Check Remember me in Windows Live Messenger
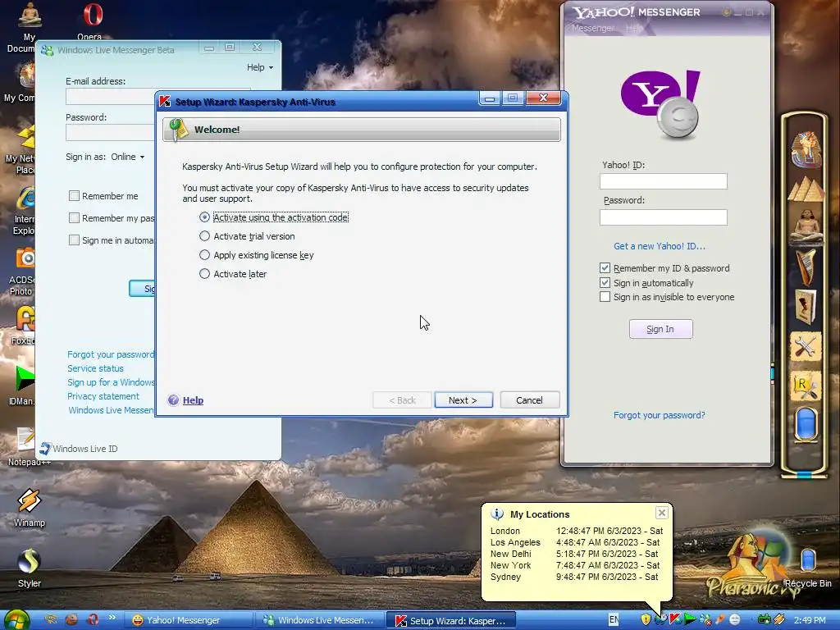This screenshot has width=840, height=630. 74,196
